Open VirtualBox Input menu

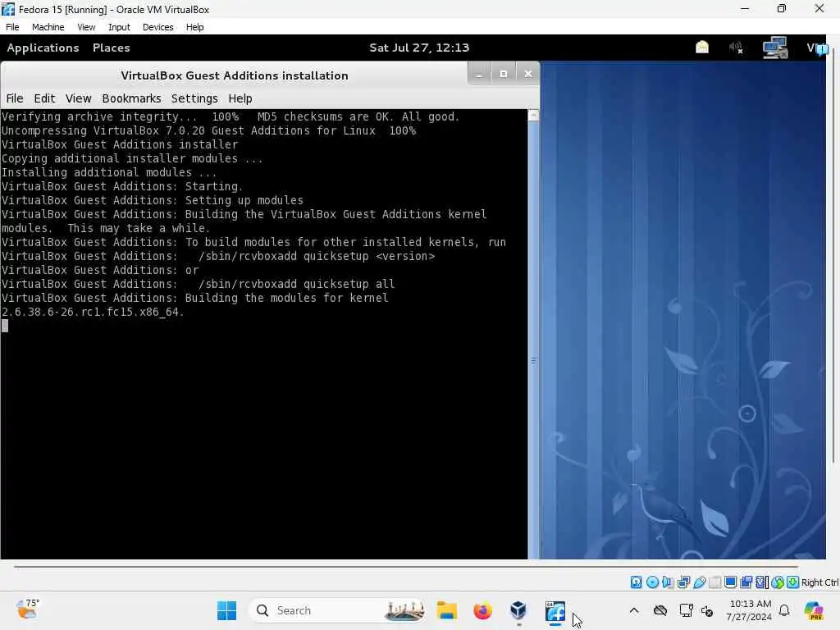tap(119, 27)
